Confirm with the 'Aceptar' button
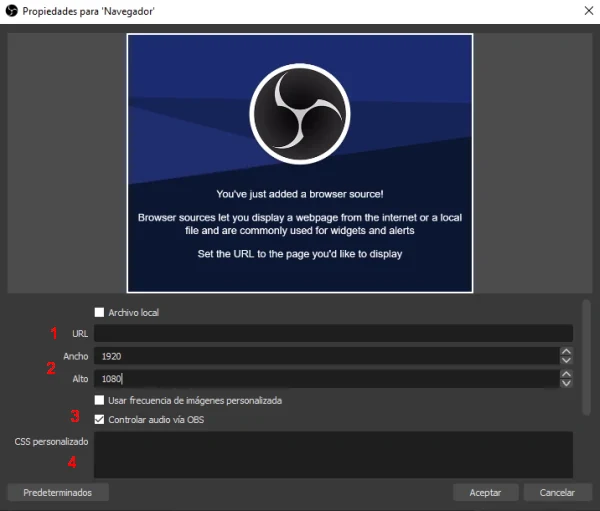600x511 pixels. 485,492
